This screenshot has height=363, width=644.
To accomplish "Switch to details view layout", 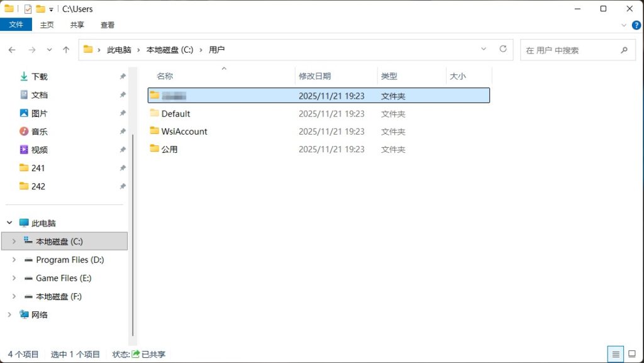I will [x=615, y=354].
